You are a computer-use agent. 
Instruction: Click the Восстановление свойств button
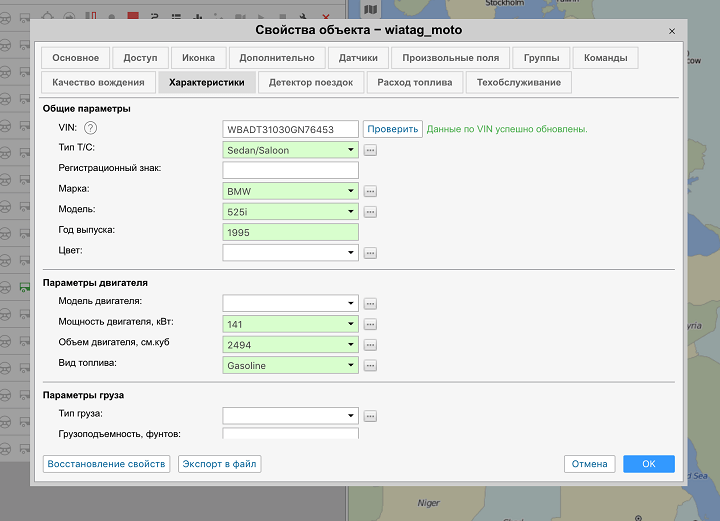(x=107, y=464)
